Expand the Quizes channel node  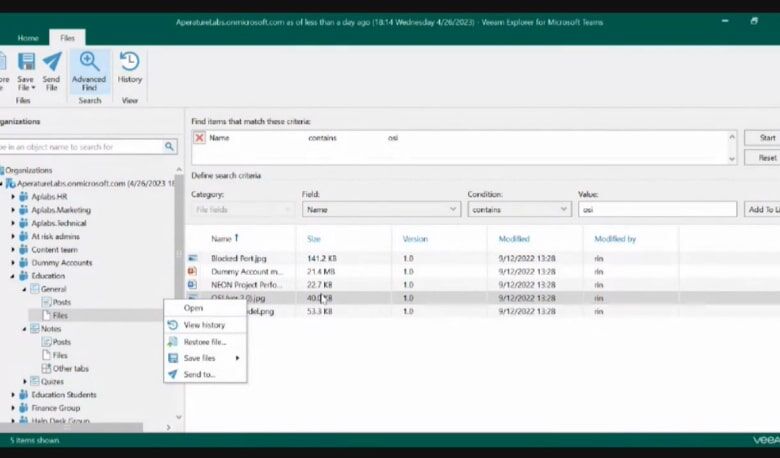tap(25, 381)
